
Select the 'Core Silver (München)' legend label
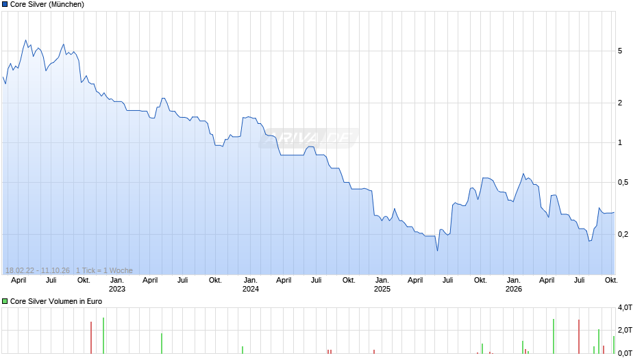[x=47, y=5]
